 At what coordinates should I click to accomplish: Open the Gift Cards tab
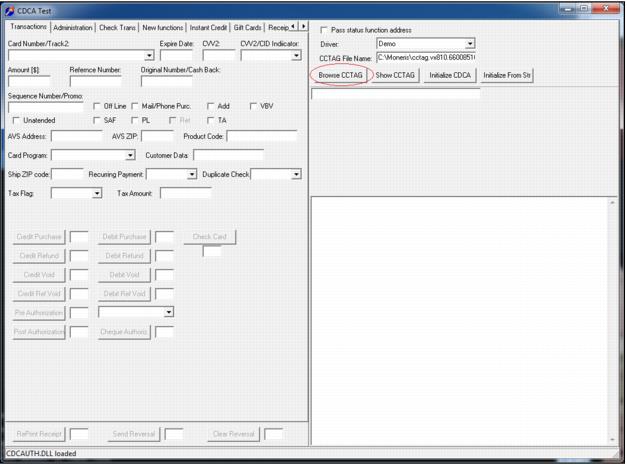click(246, 27)
